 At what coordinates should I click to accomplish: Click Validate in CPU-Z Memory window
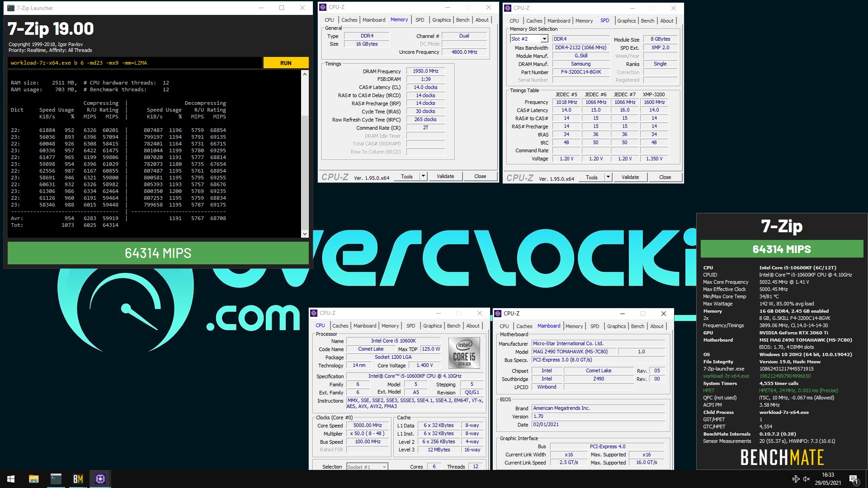pos(445,176)
